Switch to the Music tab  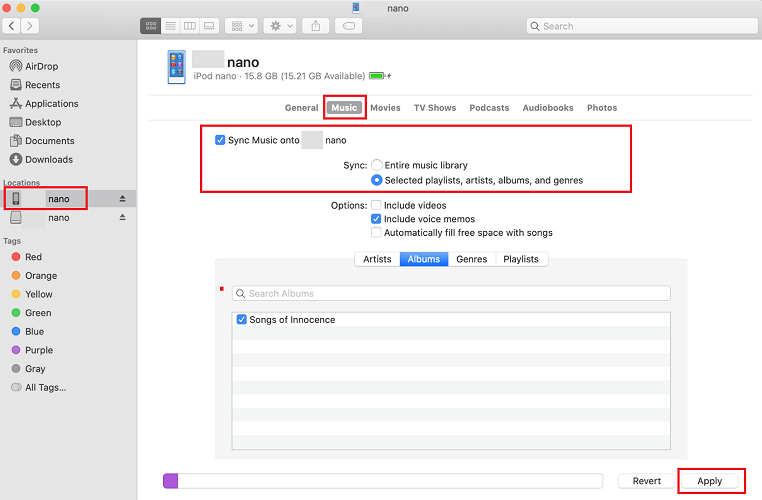click(345, 108)
